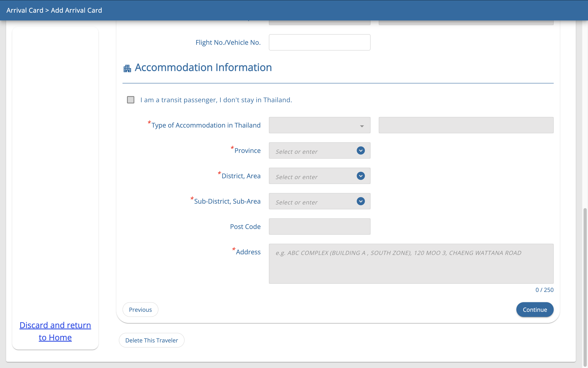Click the page vertical scrollbar thumb
This screenshot has height=368, width=588.
(585, 287)
